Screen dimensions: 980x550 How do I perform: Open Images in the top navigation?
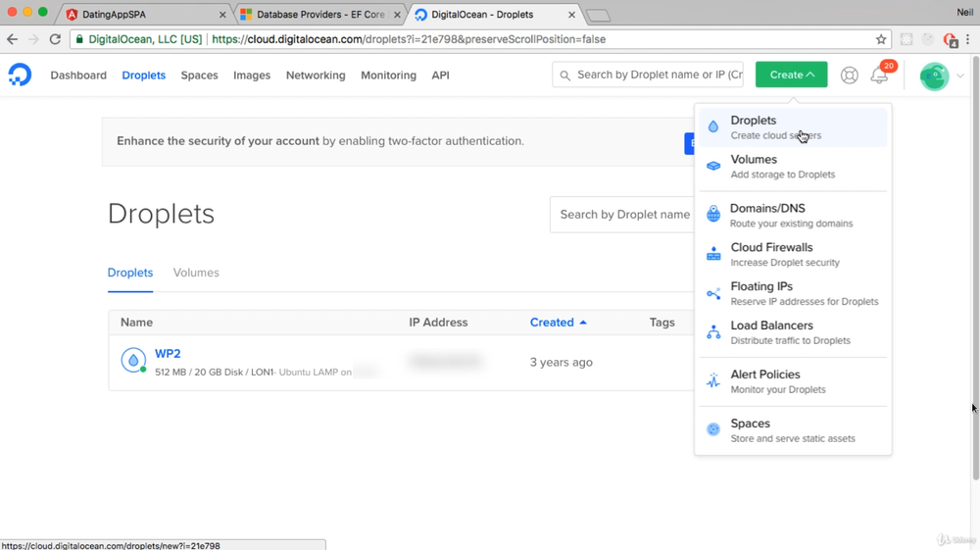pos(252,75)
